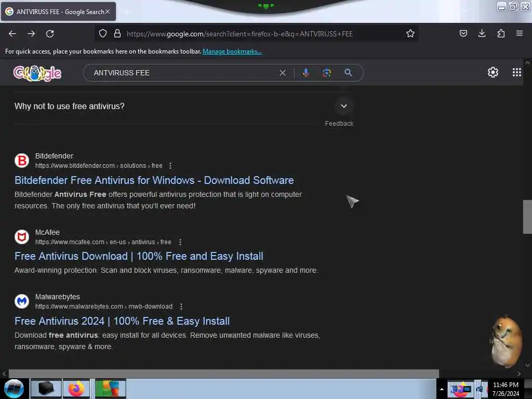Image resolution: width=532 pixels, height=399 pixels.
Task: Reload the current page
Action: tap(50, 34)
